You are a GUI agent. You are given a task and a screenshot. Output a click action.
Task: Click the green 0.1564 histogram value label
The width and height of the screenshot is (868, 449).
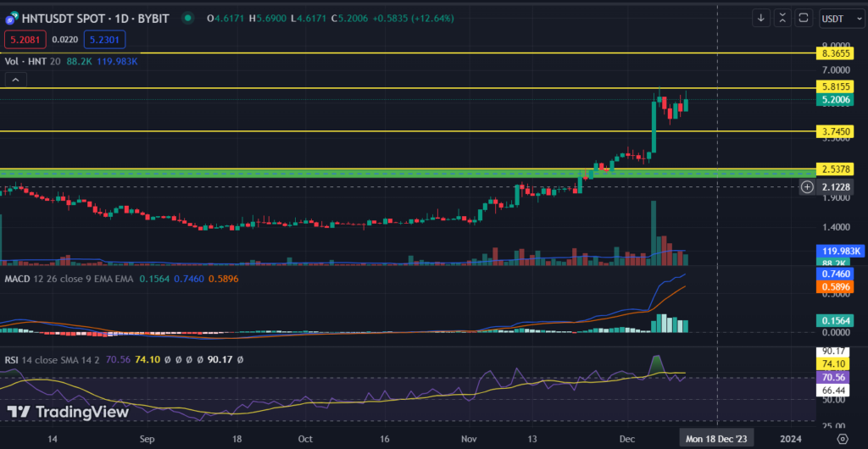coord(836,320)
